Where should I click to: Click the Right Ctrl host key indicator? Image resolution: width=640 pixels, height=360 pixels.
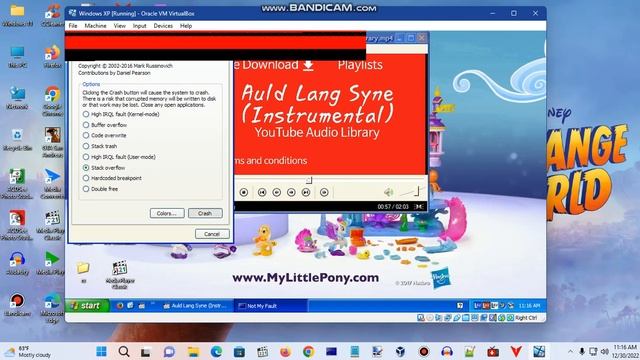pos(526,318)
